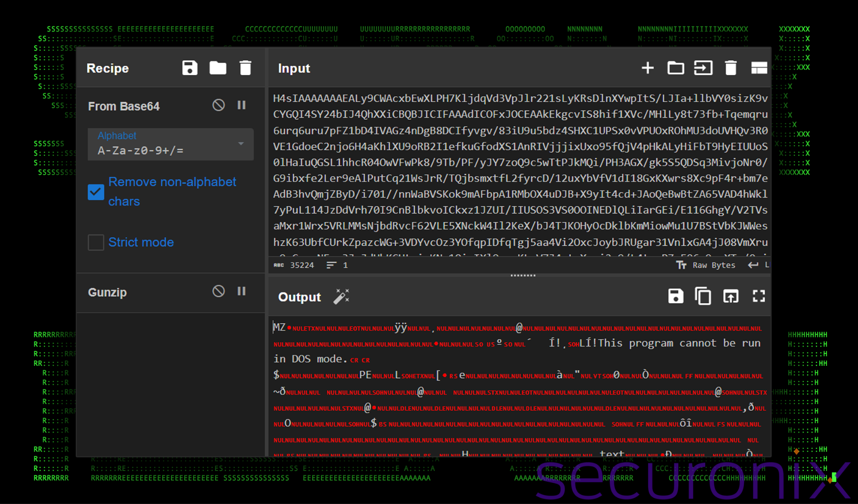Open the Alphabet dropdown

241,144
